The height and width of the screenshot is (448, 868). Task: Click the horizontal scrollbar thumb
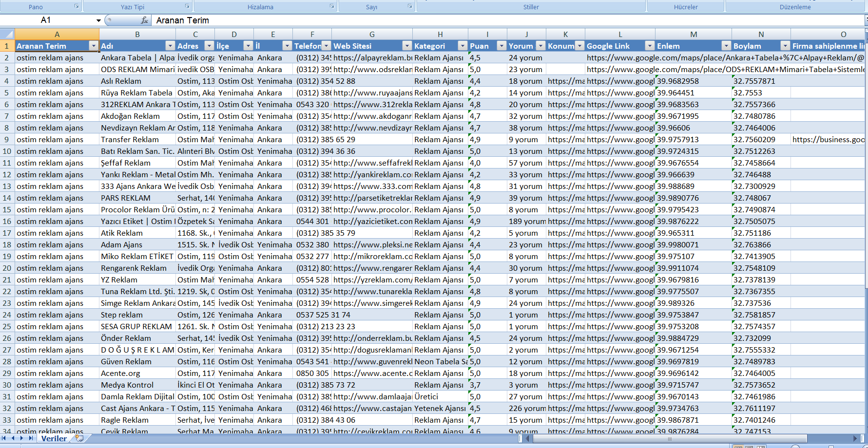tap(670, 439)
